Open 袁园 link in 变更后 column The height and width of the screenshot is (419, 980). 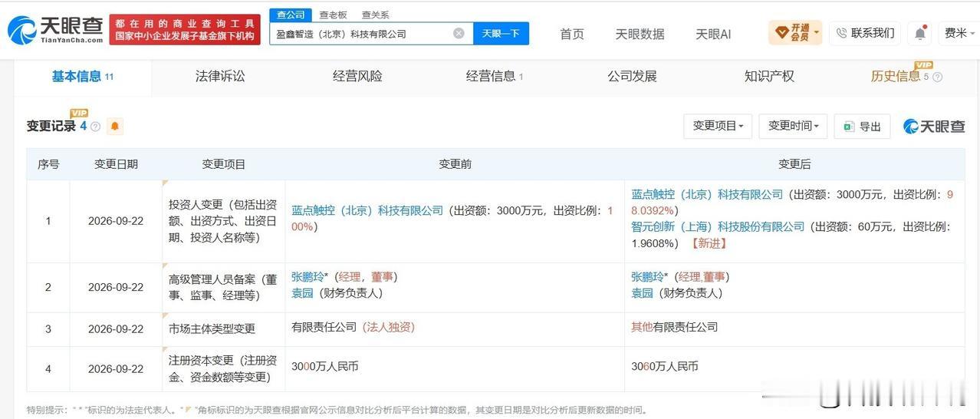[642, 293]
